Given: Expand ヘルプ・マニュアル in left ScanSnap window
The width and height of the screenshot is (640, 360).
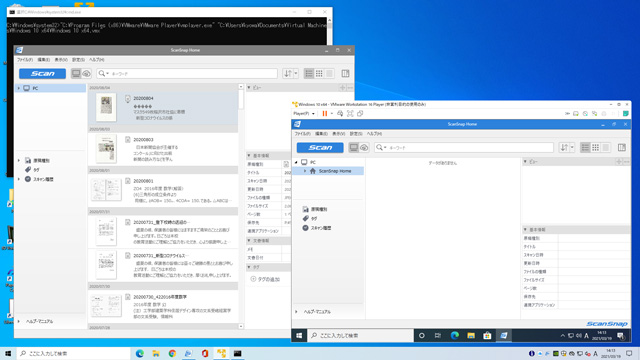Looking at the screenshot, I should pyautogui.click(x=18, y=321).
